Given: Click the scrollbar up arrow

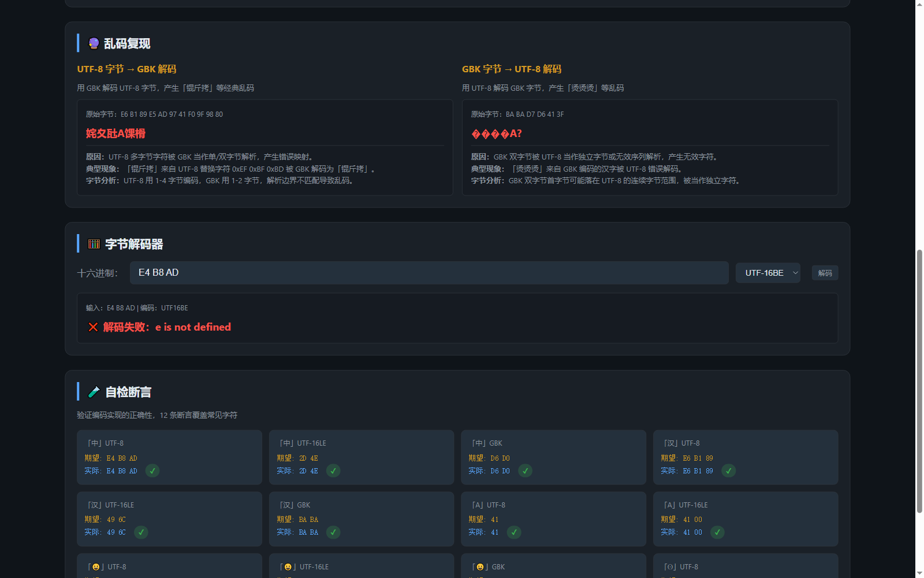Looking at the screenshot, I should [x=919, y=4].
